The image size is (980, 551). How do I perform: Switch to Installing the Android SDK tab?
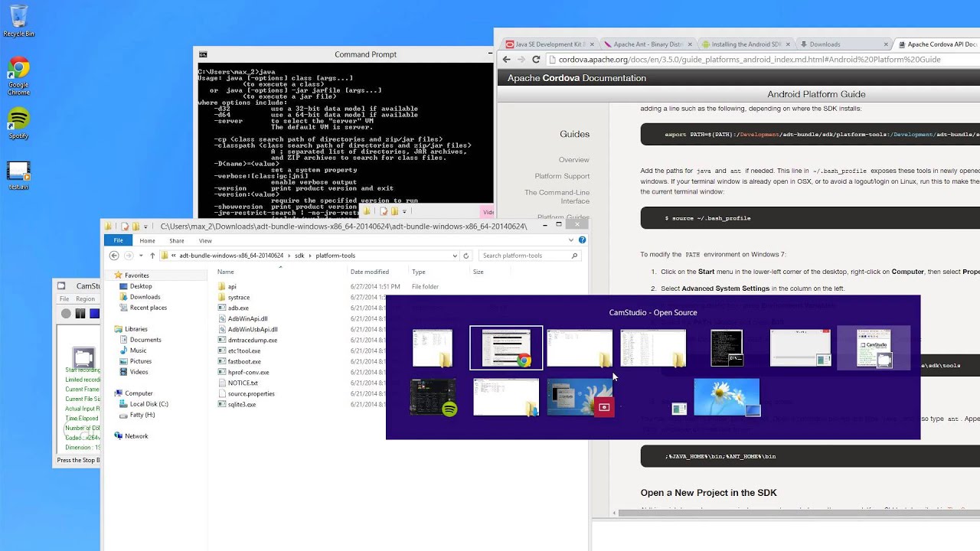746,44
